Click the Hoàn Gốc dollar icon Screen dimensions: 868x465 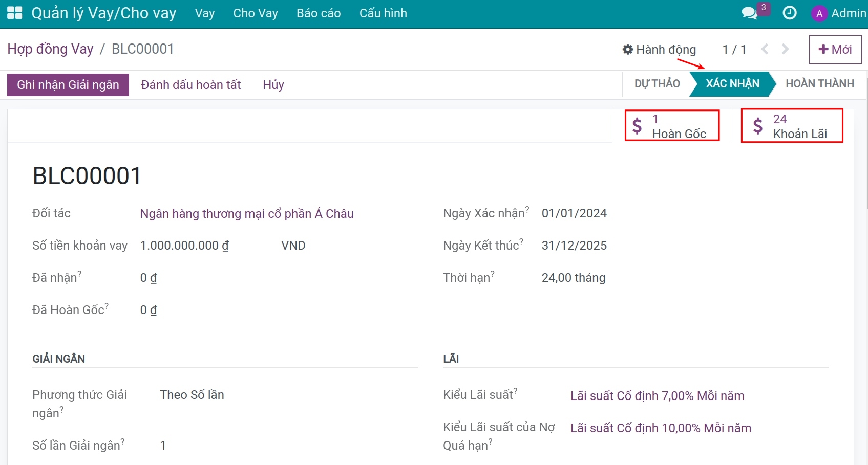[x=637, y=126]
